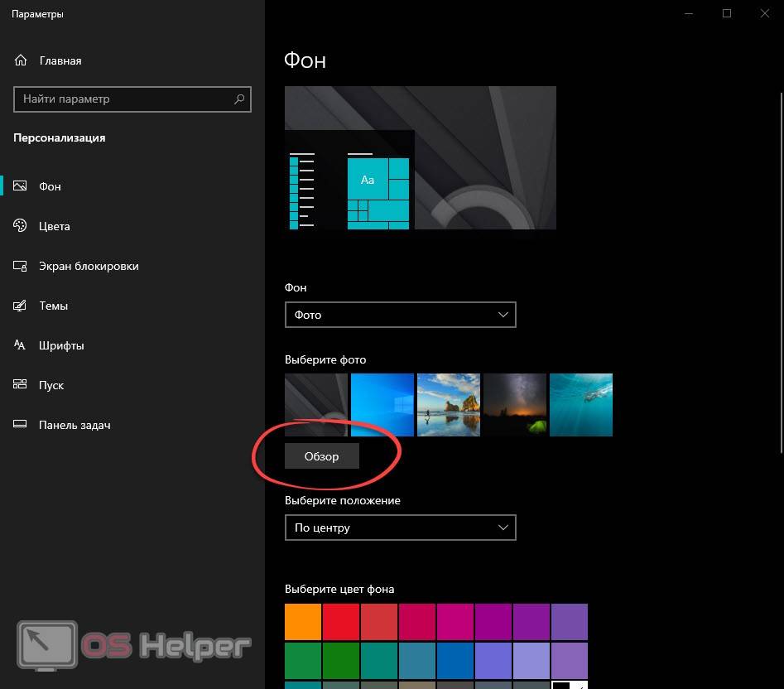The height and width of the screenshot is (689, 784).
Task: Click the Фон picture icon in sidebar
Action: click(x=21, y=186)
